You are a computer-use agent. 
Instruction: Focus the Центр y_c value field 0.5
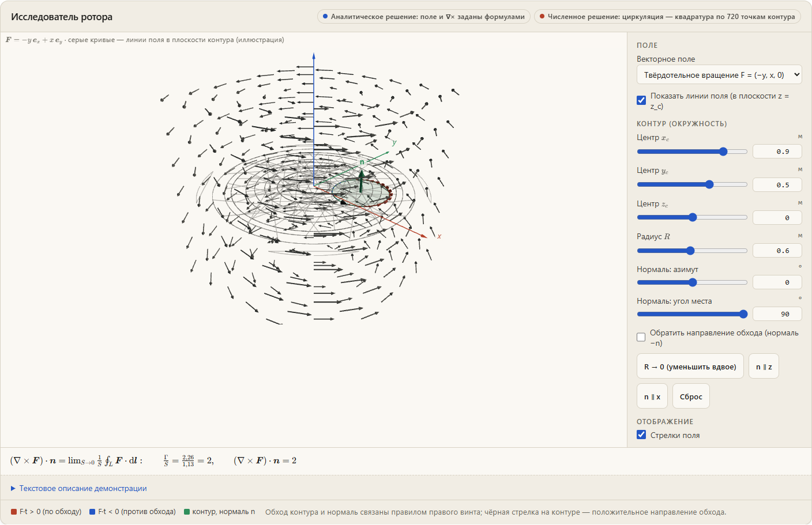(x=777, y=185)
